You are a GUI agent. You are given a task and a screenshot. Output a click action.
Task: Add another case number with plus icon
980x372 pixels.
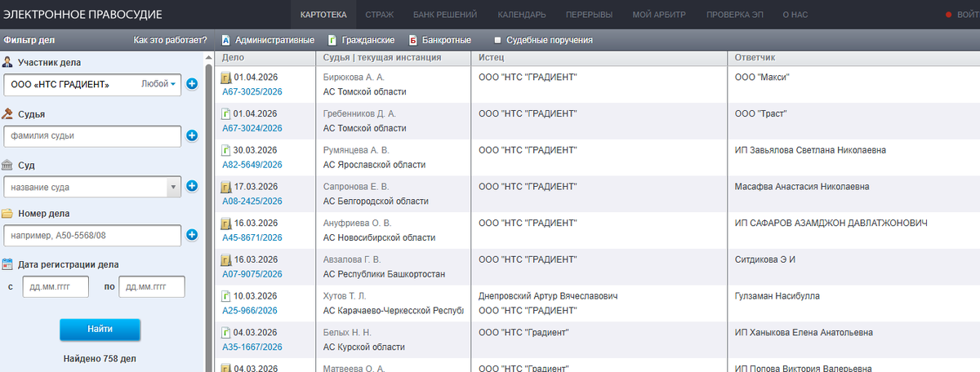coord(192,235)
